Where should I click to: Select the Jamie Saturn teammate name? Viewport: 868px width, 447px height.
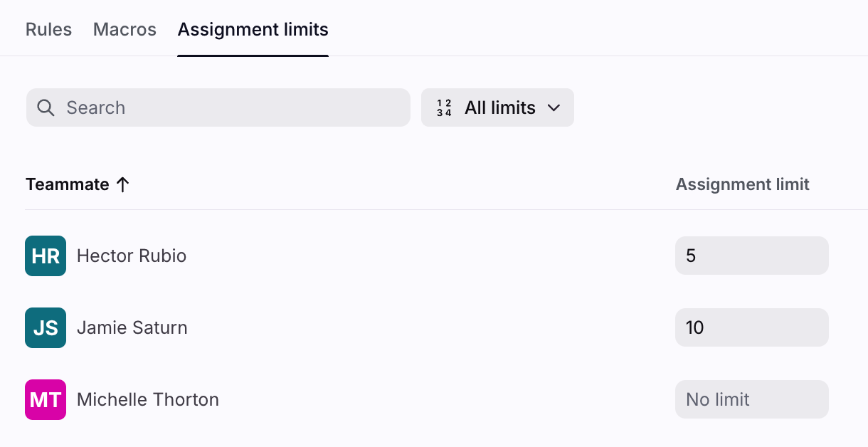tap(132, 328)
